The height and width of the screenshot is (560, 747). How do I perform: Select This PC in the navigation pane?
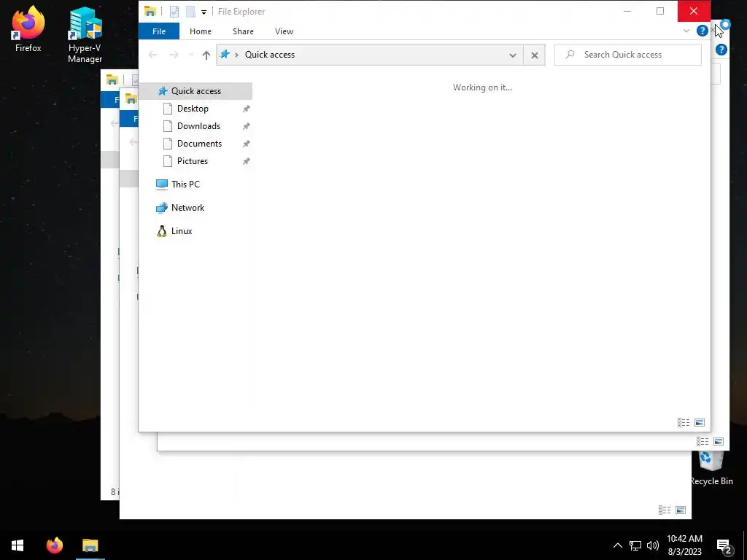click(x=185, y=184)
